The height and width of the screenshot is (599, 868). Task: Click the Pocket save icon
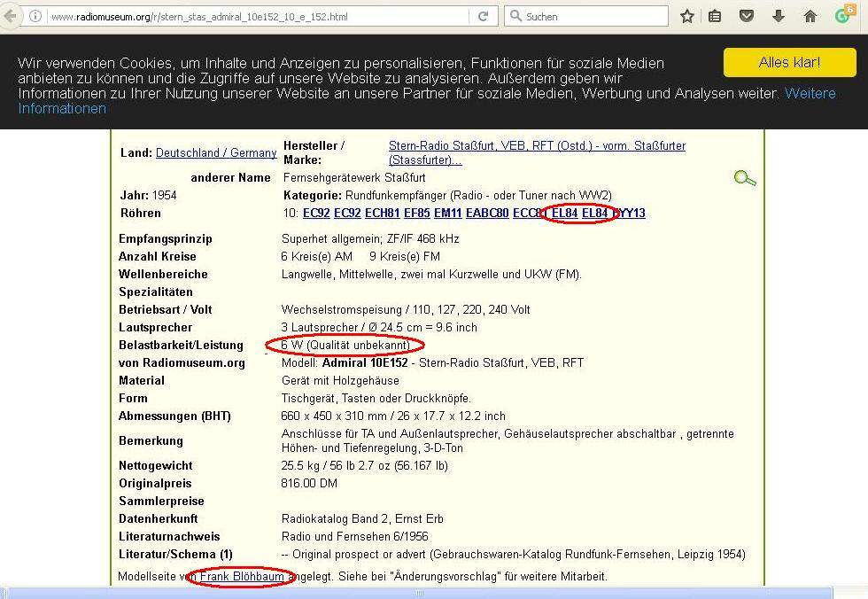click(x=747, y=16)
